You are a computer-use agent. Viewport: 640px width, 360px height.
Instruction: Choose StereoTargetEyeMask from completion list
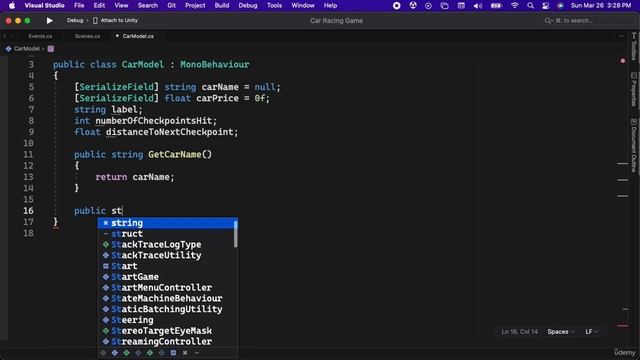pos(167,331)
